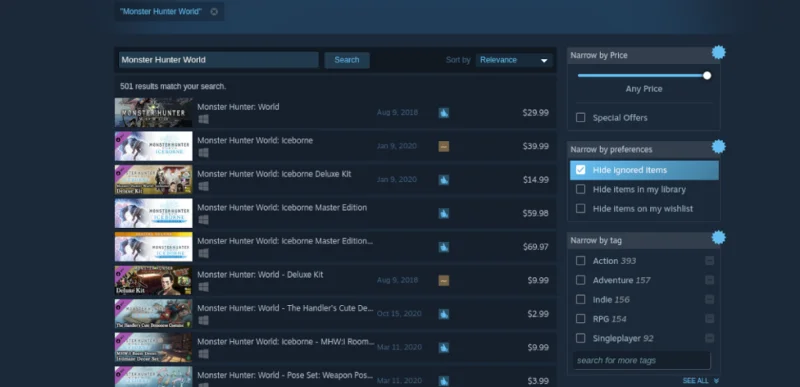This screenshot has height=387, width=800.
Task: Click the mixed review icon for Iceborne
Action: (x=444, y=146)
